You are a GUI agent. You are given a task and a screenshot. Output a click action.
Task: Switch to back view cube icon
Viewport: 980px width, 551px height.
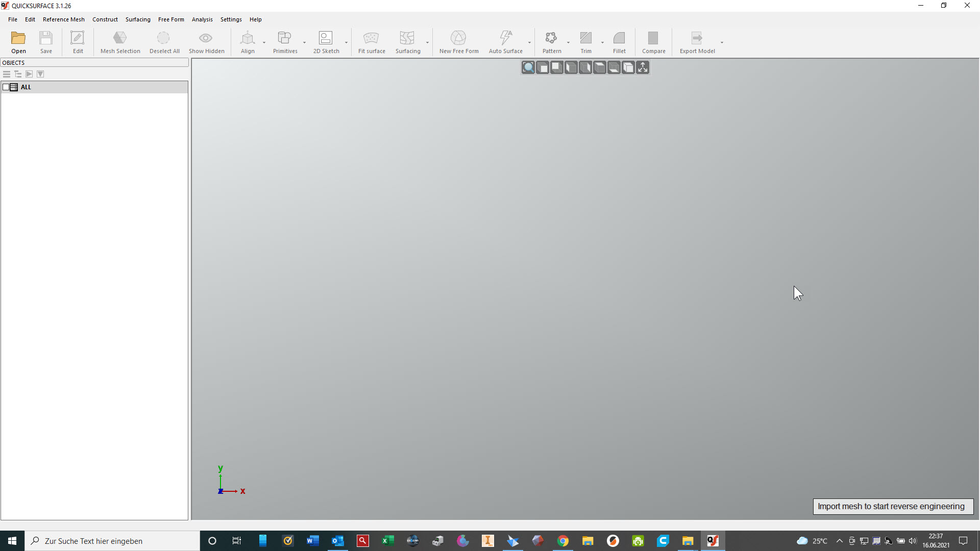point(557,67)
